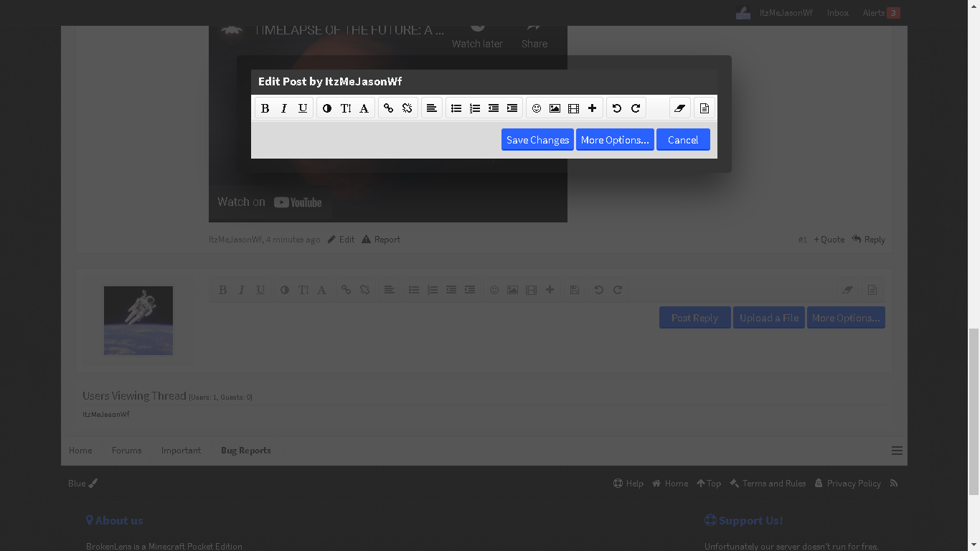The width and height of the screenshot is (980, 551).
Task: Cancel the post edit
Action: pyautogui.click(x=683, y=140)
